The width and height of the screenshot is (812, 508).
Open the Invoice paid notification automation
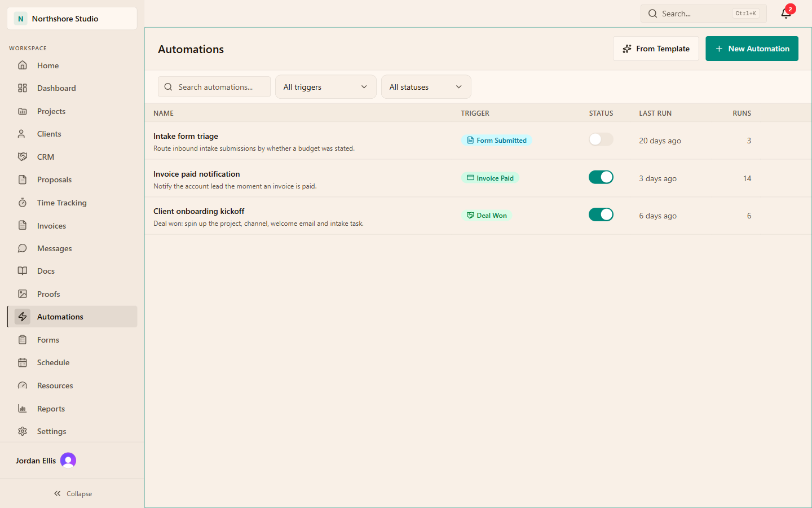coord(196,174)
